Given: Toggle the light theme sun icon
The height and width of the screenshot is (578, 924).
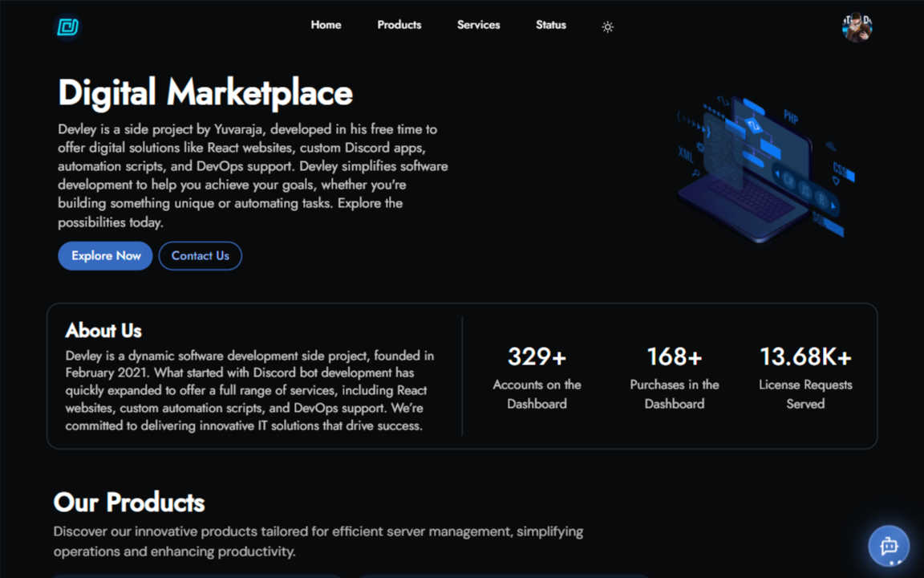Looking at the screenshot, I should pyautogui.click(x=607, y=27).
